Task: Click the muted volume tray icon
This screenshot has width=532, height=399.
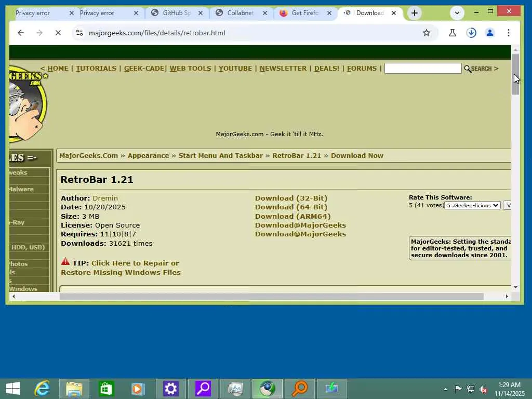Action: (483, 389)
